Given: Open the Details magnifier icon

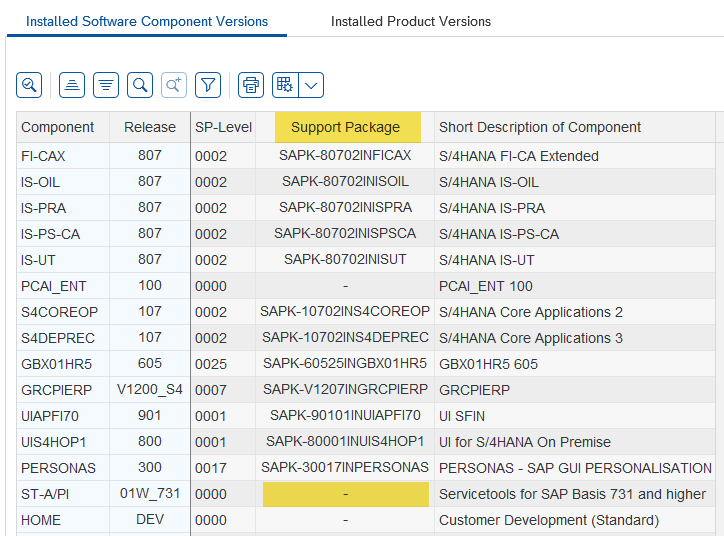Looking at the screenshot, I should [x=29, y=85].
